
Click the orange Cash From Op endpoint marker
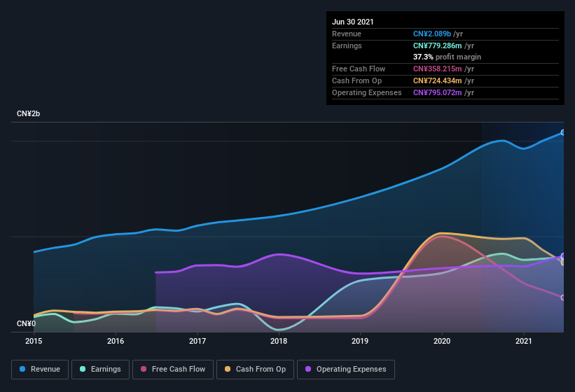[563, 262]
